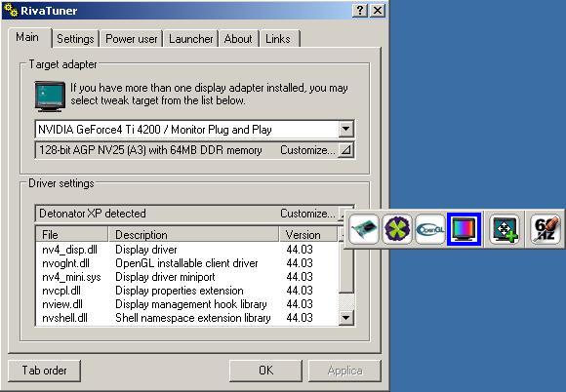
Task: Select the nvoglnt.dll row
Action: pyautogui.click(x=187, y=263)
